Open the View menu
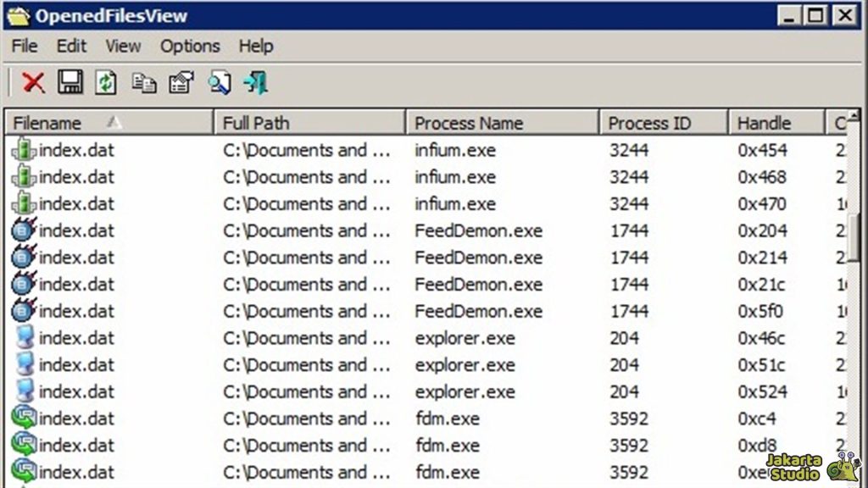 tap(123, 47)
